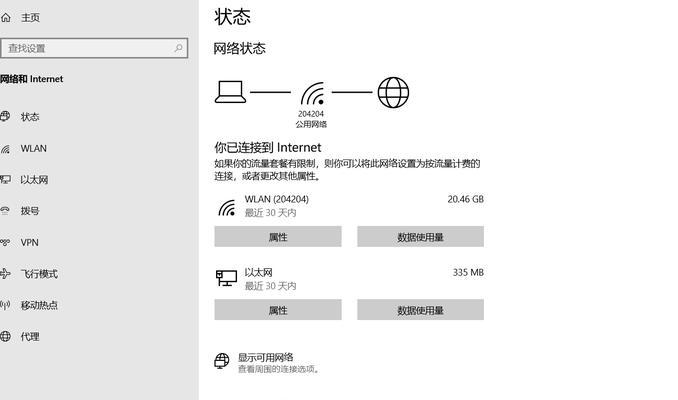Click the laptop icon in the network diagram
This screenshot has width=678, height=400.
click(230, 92)
